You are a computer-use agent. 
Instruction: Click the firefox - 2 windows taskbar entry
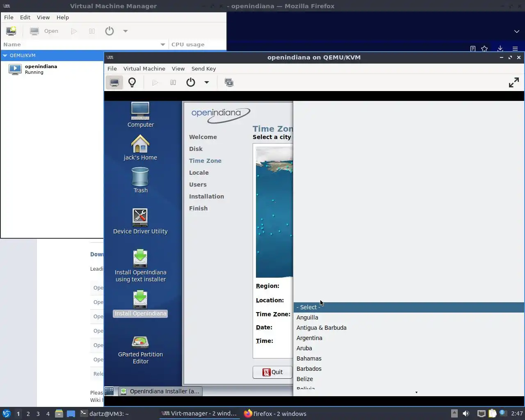[x=275, y=413]
